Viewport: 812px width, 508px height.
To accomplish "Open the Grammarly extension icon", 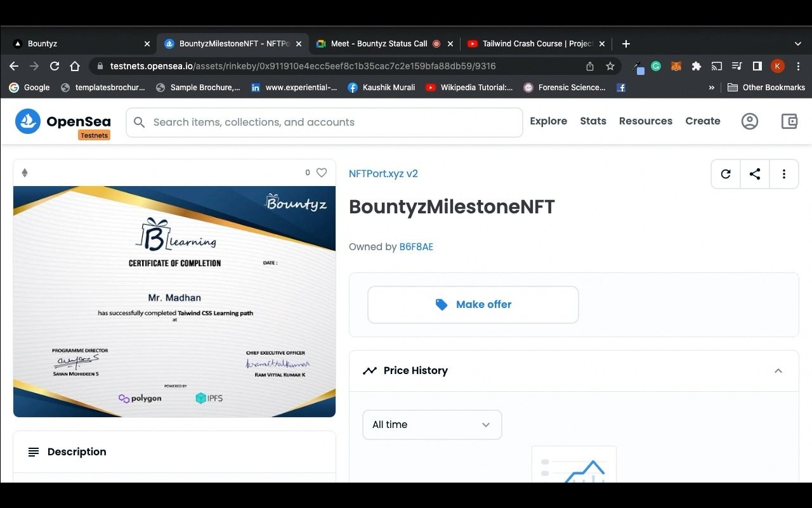I will [x=657, y=66].
